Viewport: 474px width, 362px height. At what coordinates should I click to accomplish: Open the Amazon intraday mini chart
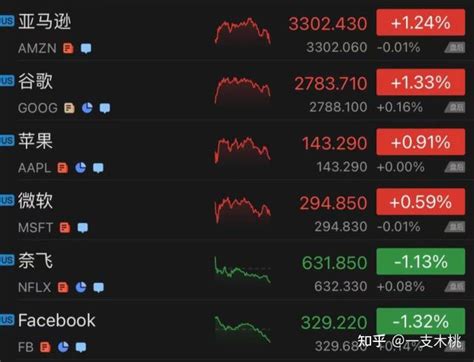[x=242, y=31]
